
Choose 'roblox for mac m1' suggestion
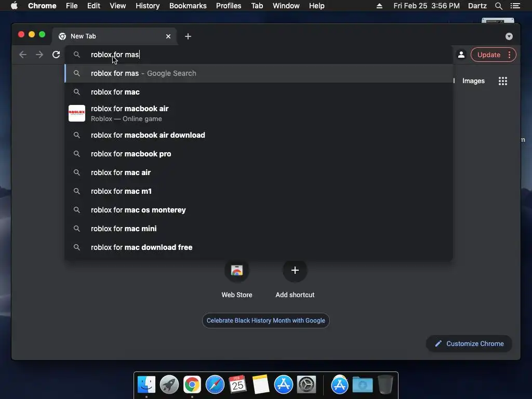tap(259, 191)
